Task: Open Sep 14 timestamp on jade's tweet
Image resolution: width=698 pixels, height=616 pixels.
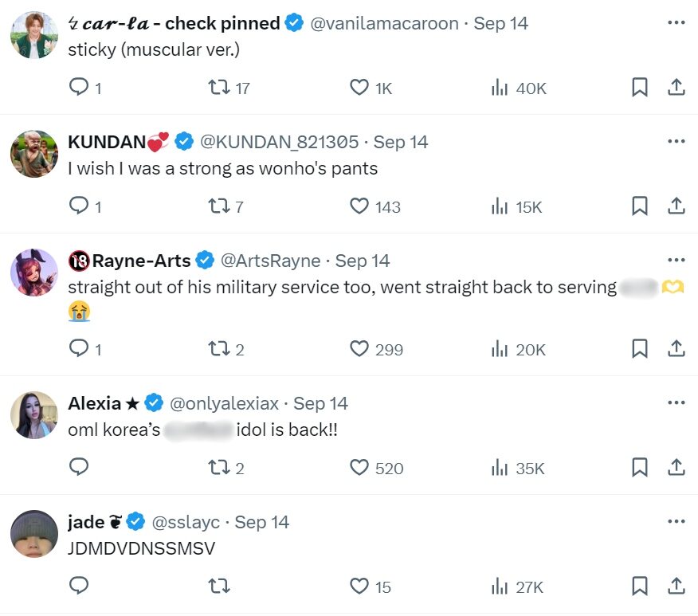Action: pos(261,522)
